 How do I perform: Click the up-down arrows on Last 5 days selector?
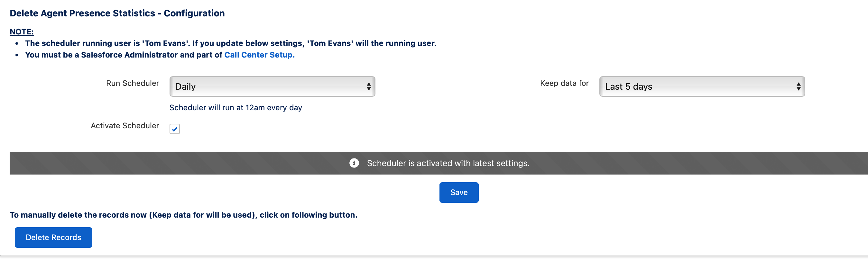pos(798,86)
